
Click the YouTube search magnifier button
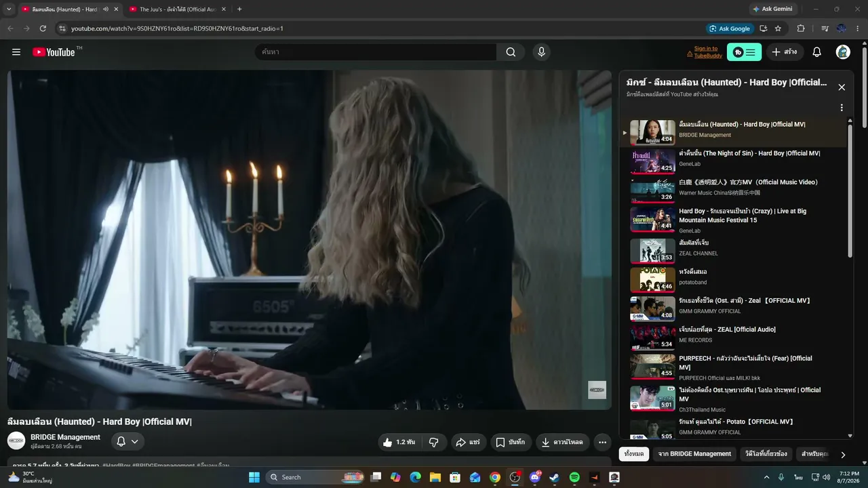pos(511,52)
